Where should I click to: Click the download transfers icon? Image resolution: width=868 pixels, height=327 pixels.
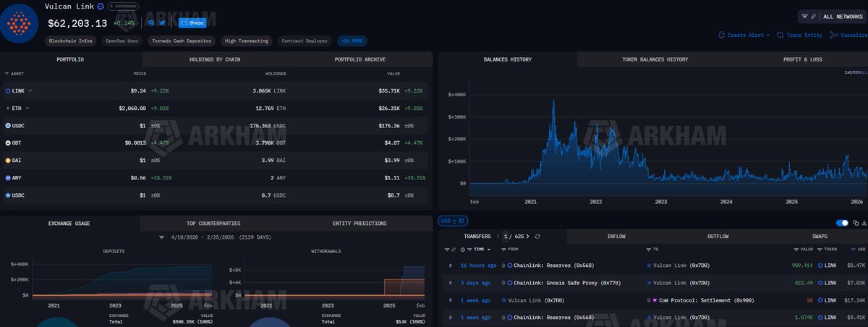pyautogui.click(x=863, y=223)
